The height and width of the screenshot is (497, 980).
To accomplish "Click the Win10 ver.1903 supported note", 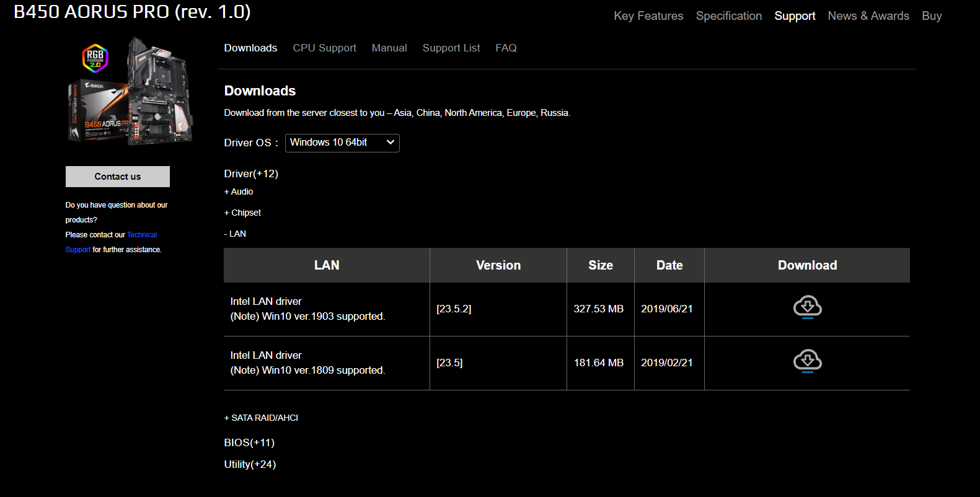I will click(307, 316).
